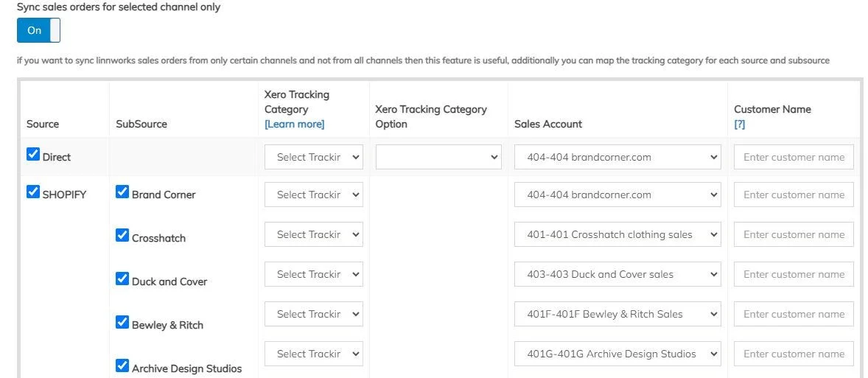Open the tracking category dropdown for Brand Corner
Screen dimensions: 868x378
(314, 195)
